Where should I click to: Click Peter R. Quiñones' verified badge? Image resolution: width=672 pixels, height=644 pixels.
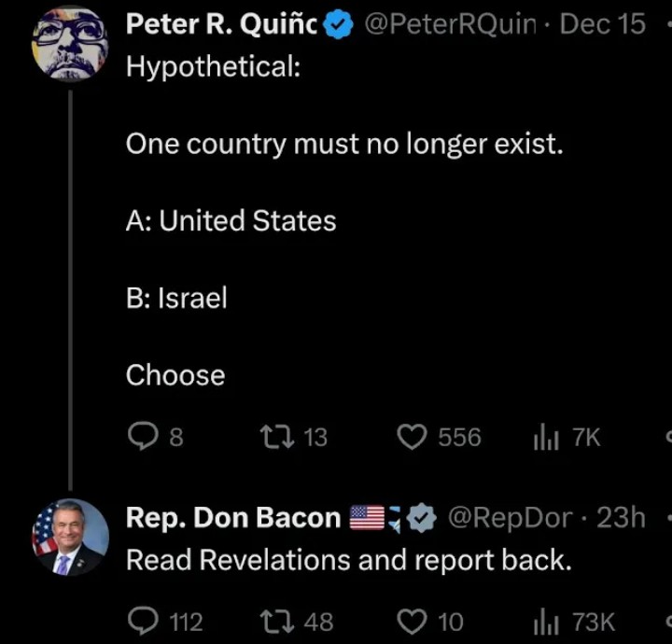[338, 26]
